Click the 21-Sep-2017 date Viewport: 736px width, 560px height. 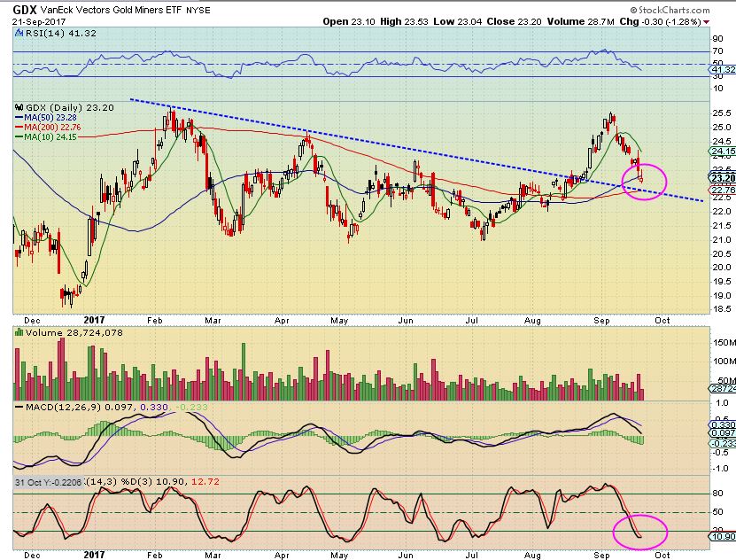(x=40, y=21)
